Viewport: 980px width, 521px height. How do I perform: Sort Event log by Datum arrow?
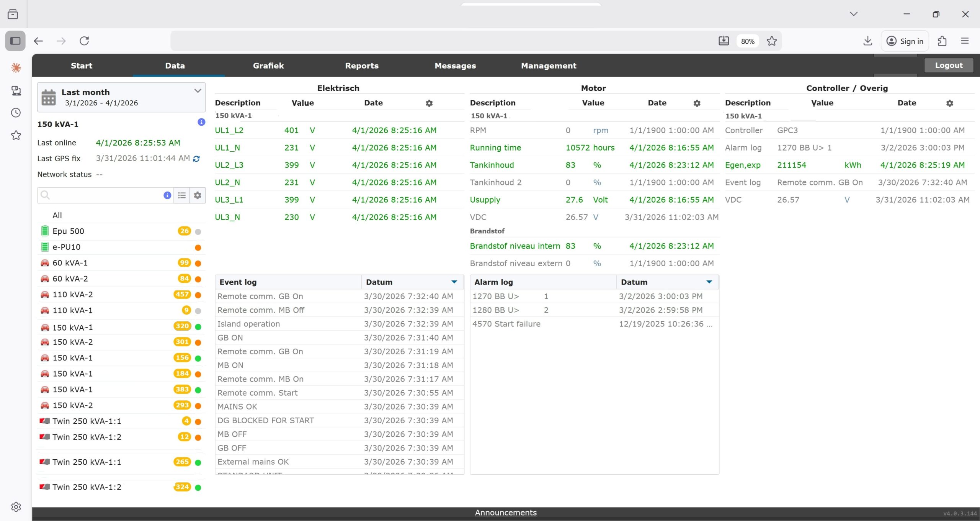point(454,282)
